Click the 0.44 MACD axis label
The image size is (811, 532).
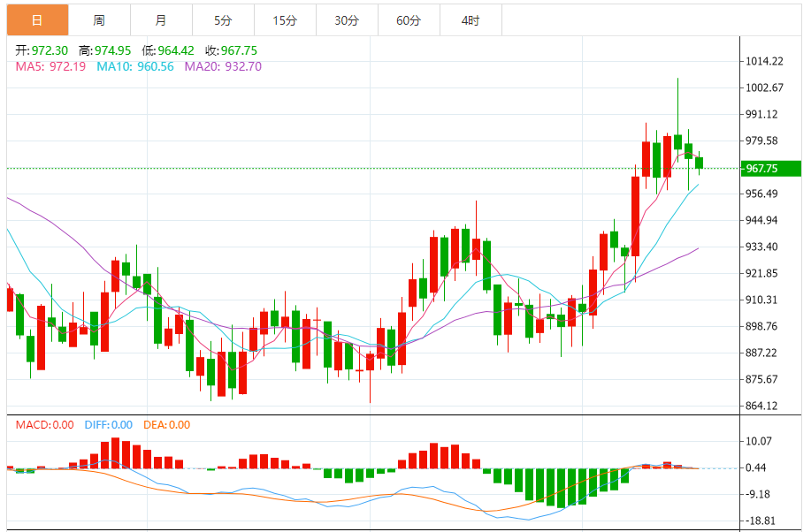[755, 467]
